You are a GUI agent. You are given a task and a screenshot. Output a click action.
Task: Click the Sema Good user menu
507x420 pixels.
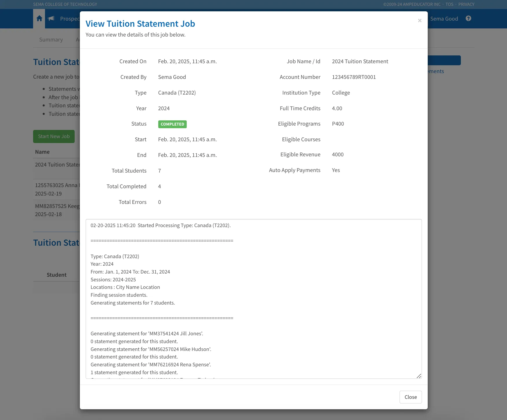444,19
